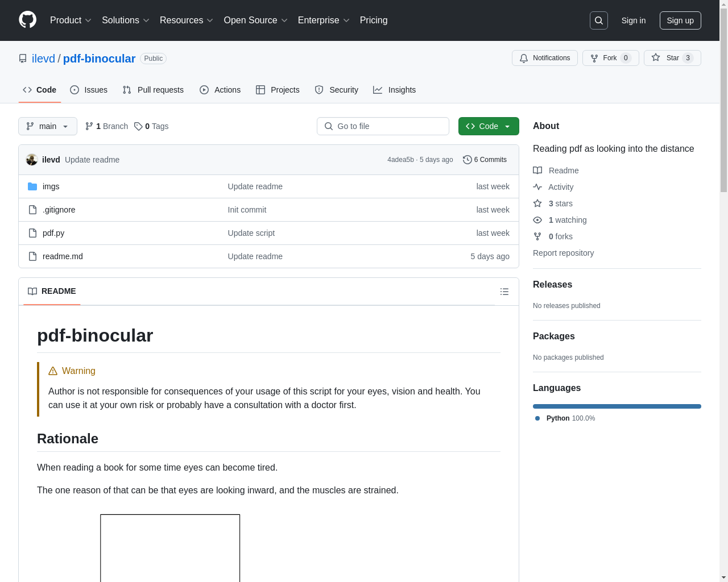Expand the Resources menu

pyautogui.click(x=187, y=20)
